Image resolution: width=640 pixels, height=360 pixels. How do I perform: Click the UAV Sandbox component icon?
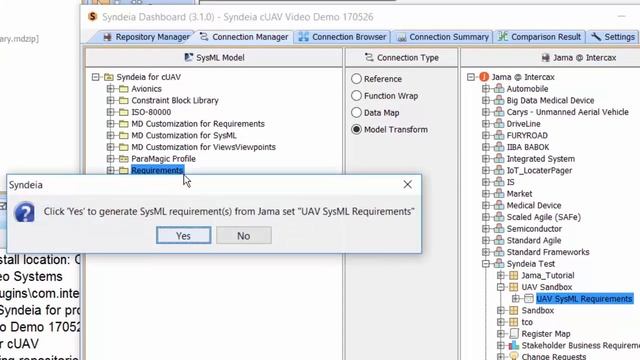point(513,287)
